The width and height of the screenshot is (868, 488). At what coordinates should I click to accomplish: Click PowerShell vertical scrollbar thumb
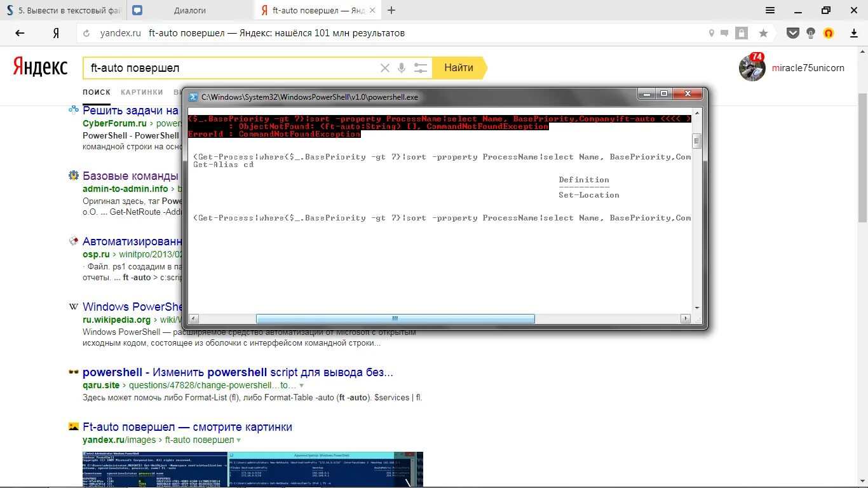tap(696, 141)
